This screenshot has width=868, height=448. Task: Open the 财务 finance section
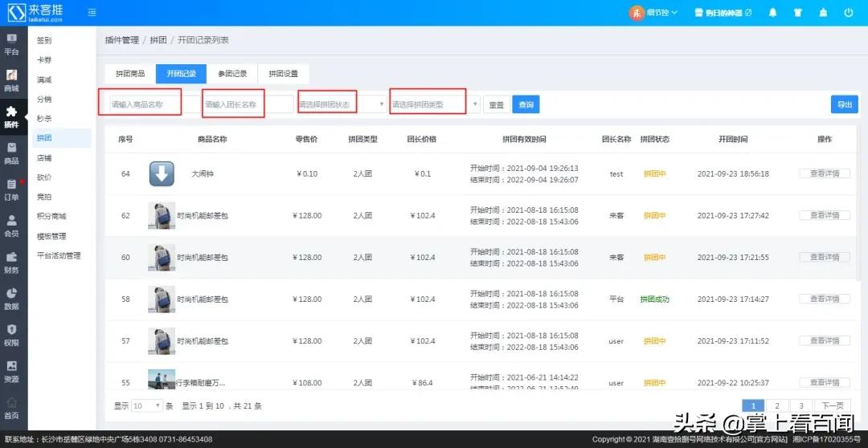(11, 263)
